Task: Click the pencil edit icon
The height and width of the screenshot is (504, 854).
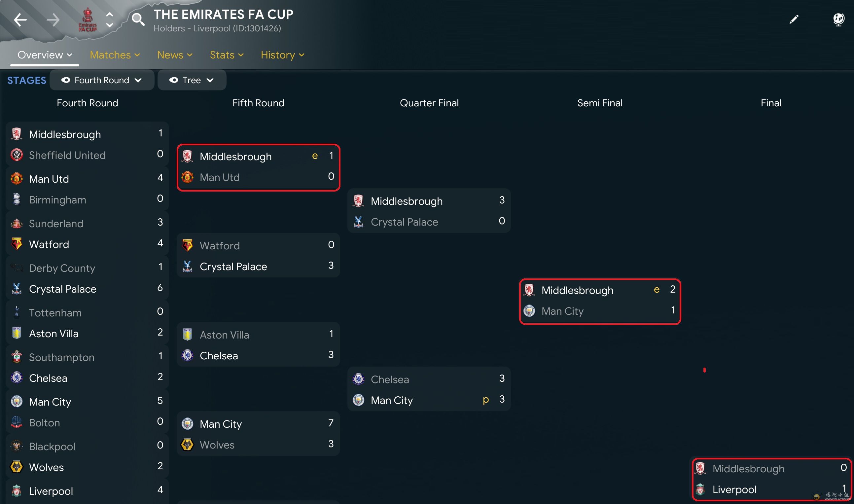Action: pos(794,19)
